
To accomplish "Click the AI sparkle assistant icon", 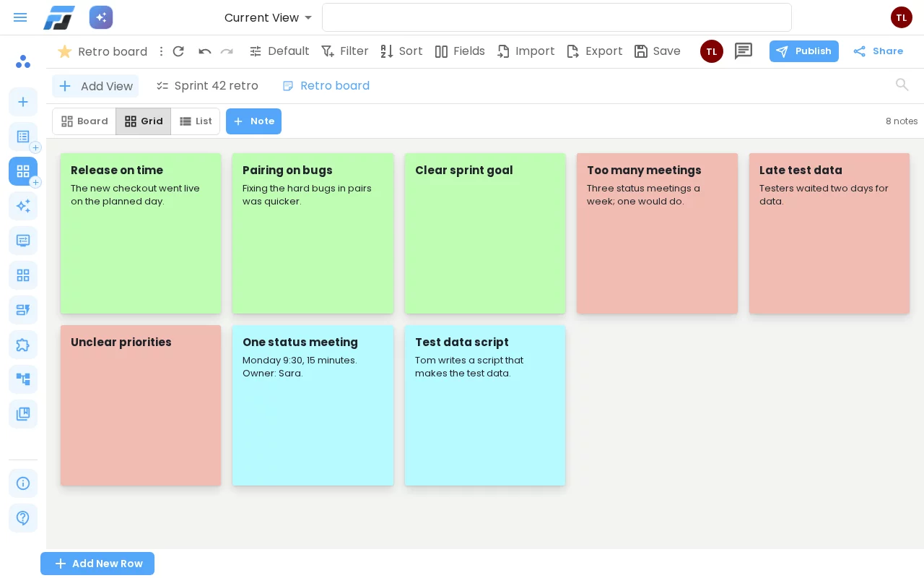I will [x=101, y=17].
